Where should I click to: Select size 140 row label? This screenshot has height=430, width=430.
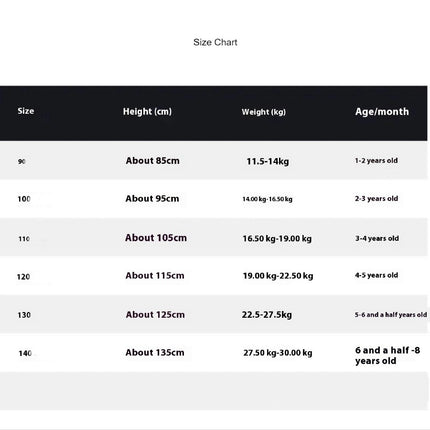click(25, 353)
